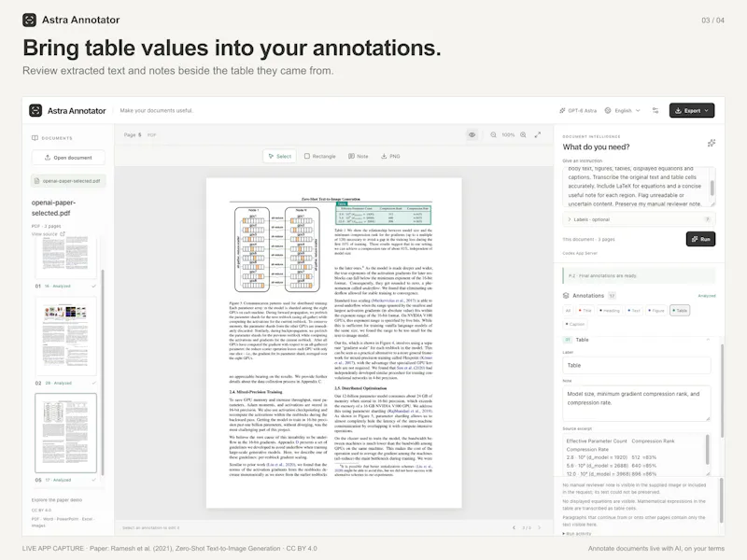Download the page as PNG

tap(390, 156)
